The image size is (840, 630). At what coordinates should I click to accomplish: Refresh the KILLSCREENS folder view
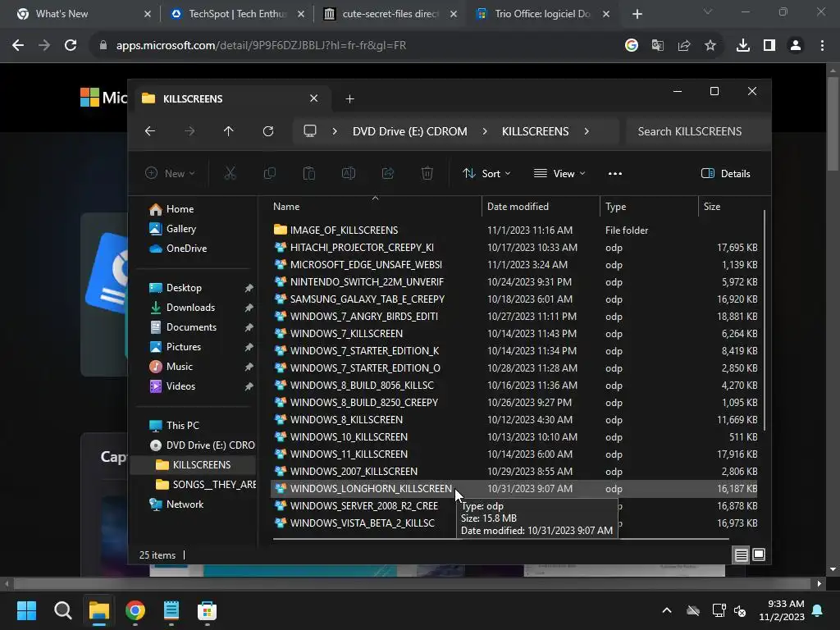coord(268,131)
